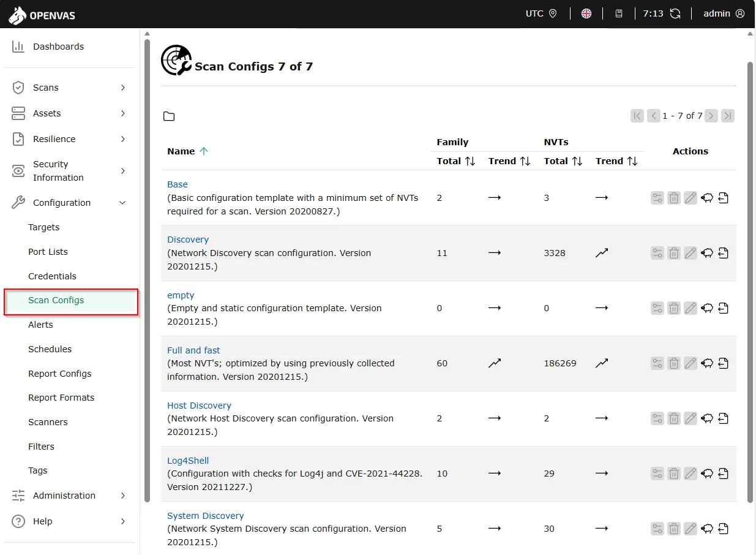
Task: Clone the Full and fast scan config
Action: coord(707,363)
